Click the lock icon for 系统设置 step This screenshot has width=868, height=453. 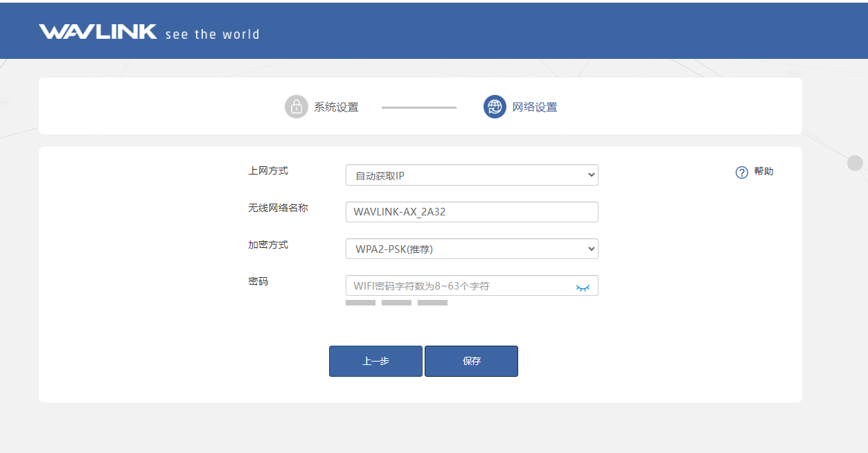pos(296,107)
